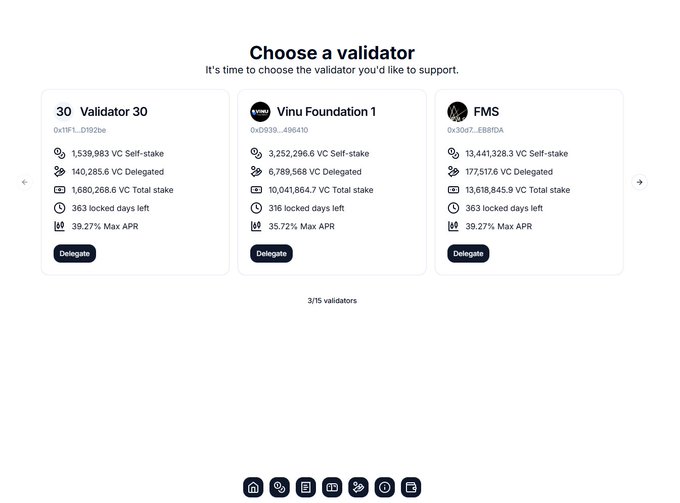The image size is (680, 503).
Task: Open the info icon in bottom dock
Action: 384,487
